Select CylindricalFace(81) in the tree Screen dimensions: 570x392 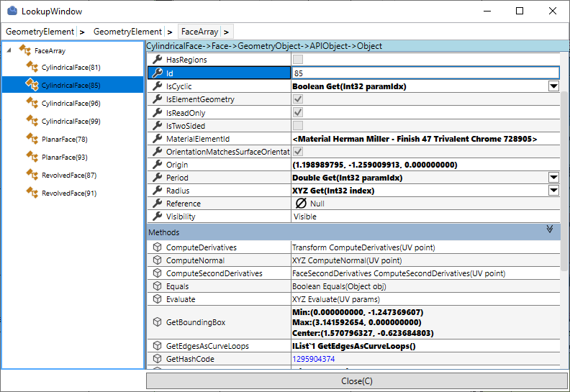[x=71, y=67]
